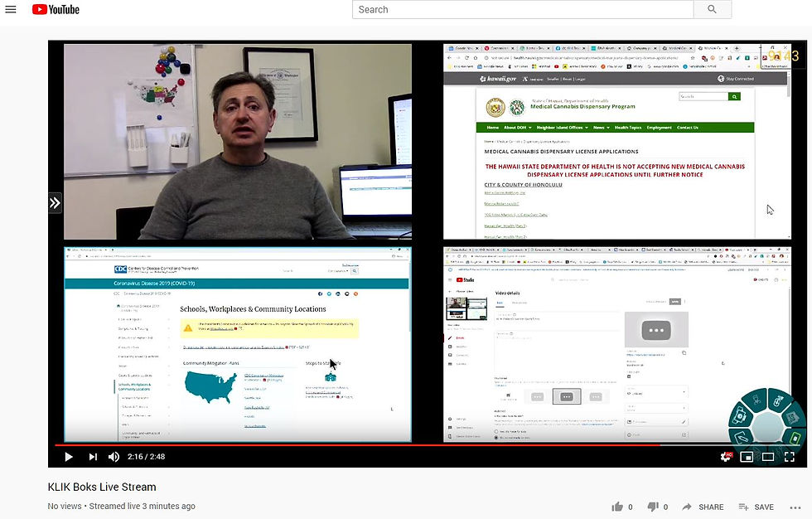
Task: Click SAVE to add to playlist
Action: [x=756, y=507]
